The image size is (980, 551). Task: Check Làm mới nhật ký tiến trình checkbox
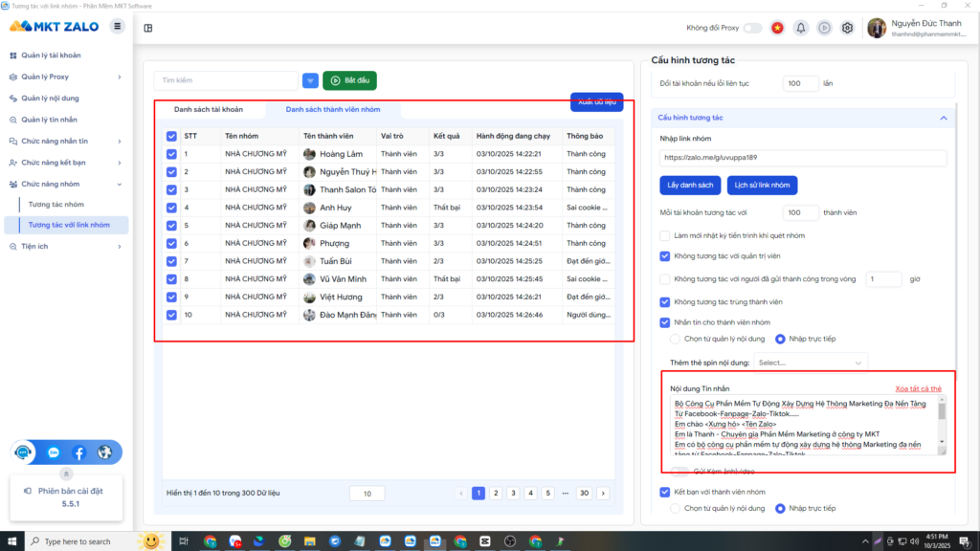tap(665, 235)
